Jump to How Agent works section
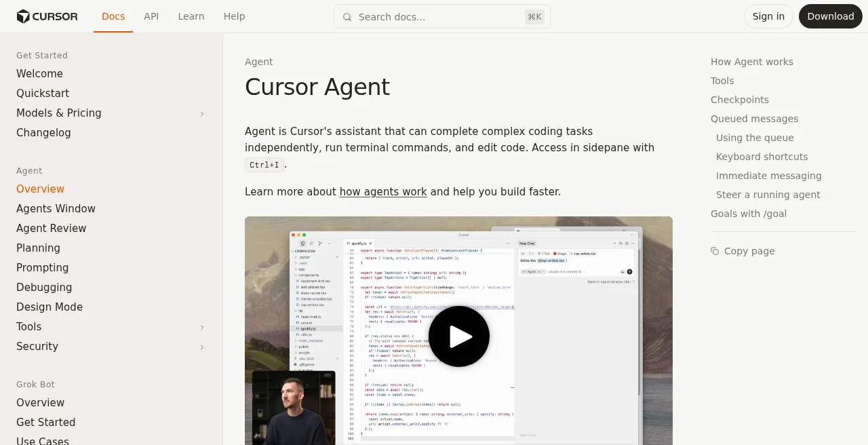This screenshot has height=445, width=868. click(752, 62)
